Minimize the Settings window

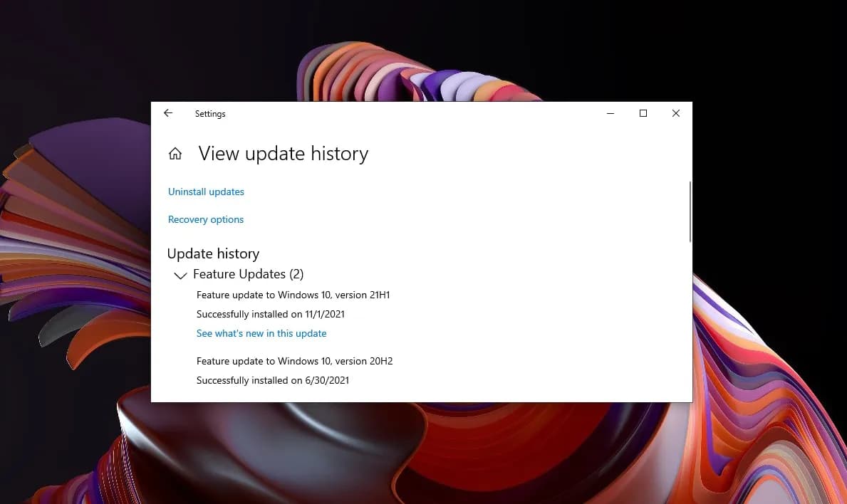tap(610, 113)
